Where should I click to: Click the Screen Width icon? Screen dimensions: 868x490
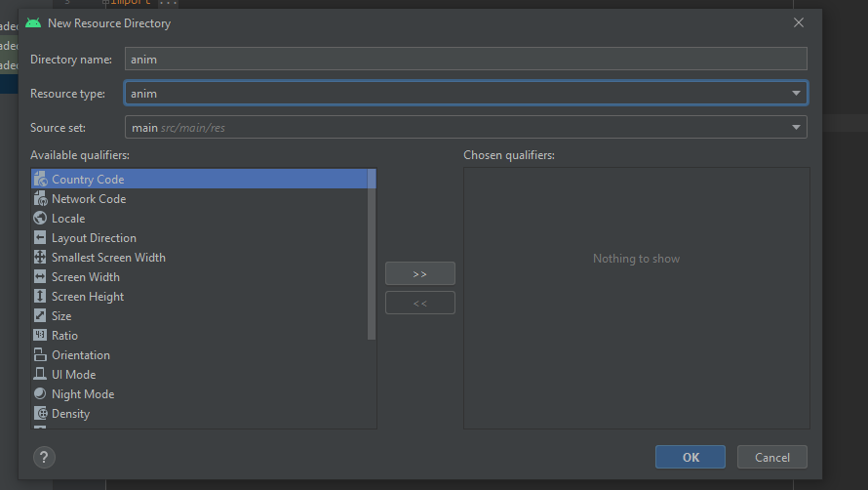(x=40, y=276)
